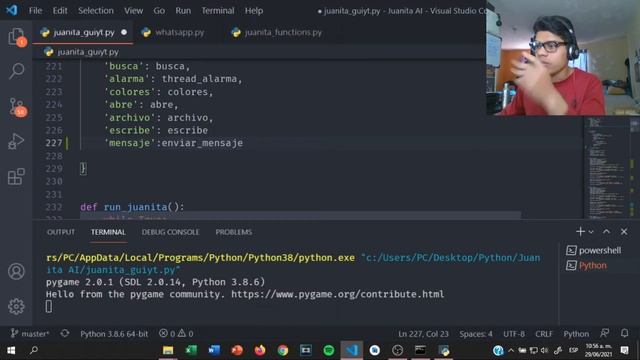The width and height of the screenshot is (640, 360).
Task: Click the def run_juanita(): line
Action: coord(132,207)
